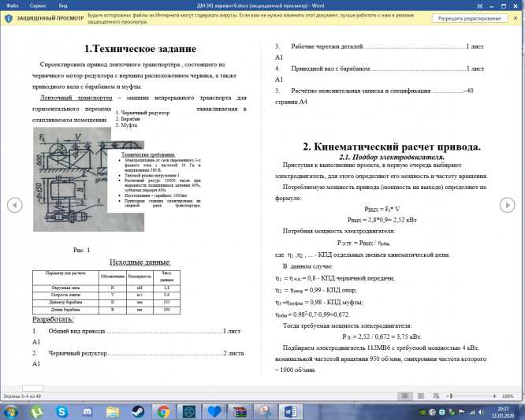Open the Сервис menu

(38, 6)
